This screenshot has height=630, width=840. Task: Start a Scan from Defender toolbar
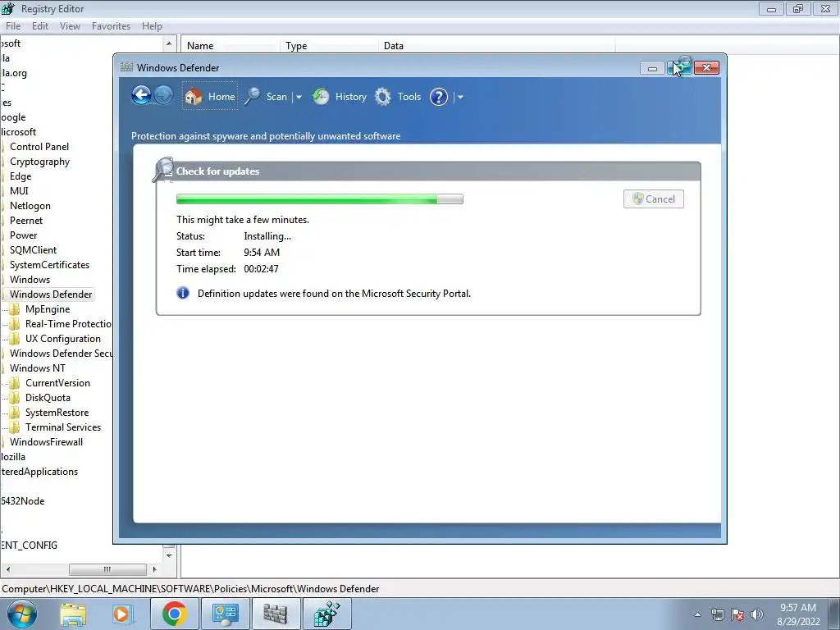click(x=267, y=97)
